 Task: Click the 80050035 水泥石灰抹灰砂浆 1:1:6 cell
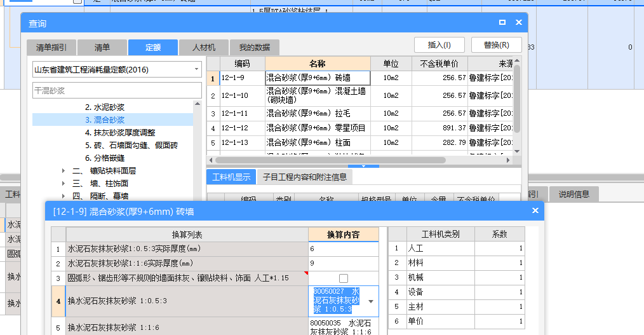click(x=344, y=327)
